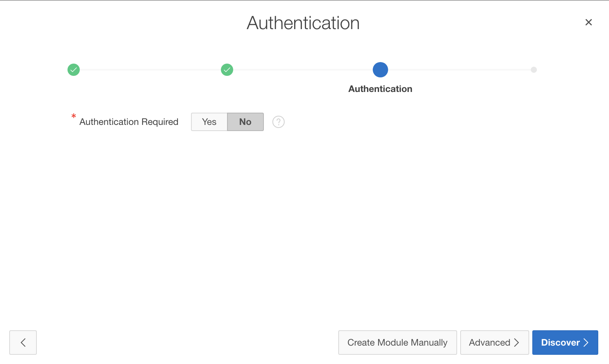Close the Authentication dialog with the X
609x364 pixels.
(588, 22)
